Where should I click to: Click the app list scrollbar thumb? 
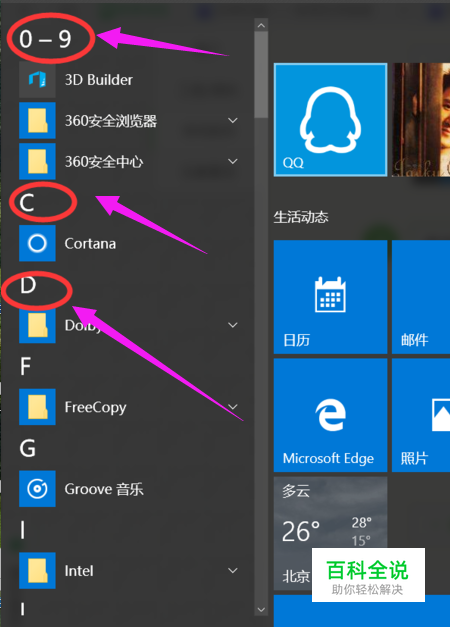pyautogui.click(x=261, y=75)
